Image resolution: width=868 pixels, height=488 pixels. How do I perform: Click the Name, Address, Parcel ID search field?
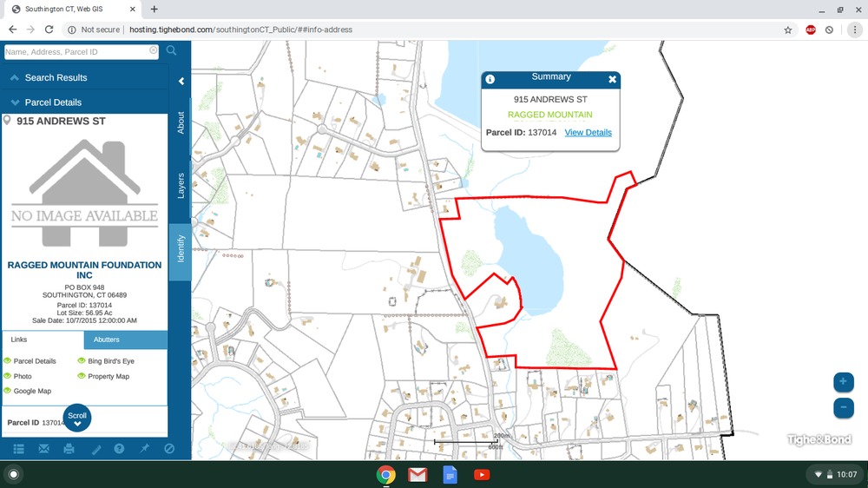coord(76,52)
